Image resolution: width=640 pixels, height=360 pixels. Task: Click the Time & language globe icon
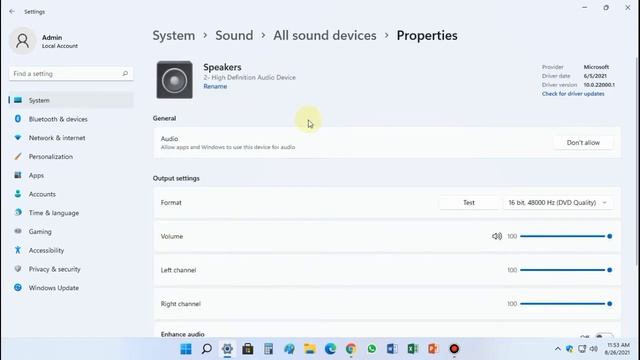tap(18, 213)
